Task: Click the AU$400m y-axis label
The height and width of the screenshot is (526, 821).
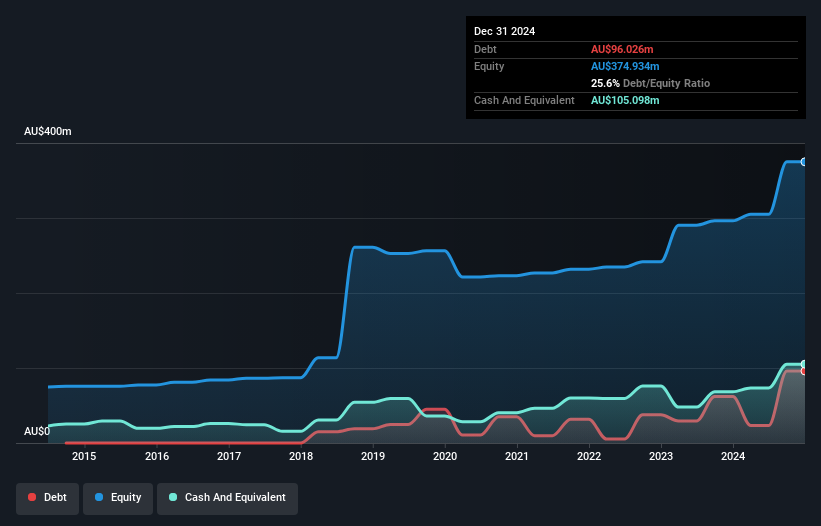Action: 48,131
